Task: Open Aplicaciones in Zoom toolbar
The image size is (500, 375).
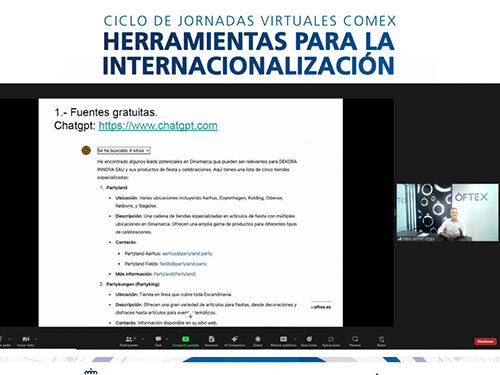Action: click(x=331, y=341)
